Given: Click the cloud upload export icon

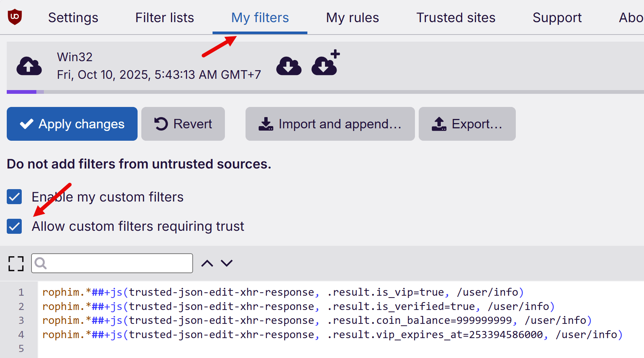Looking at the screenshot, I should point(29,66).
